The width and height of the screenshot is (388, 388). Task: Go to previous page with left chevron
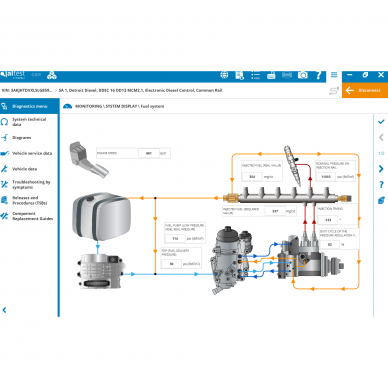pyautogui.click(x=381, y=137)
